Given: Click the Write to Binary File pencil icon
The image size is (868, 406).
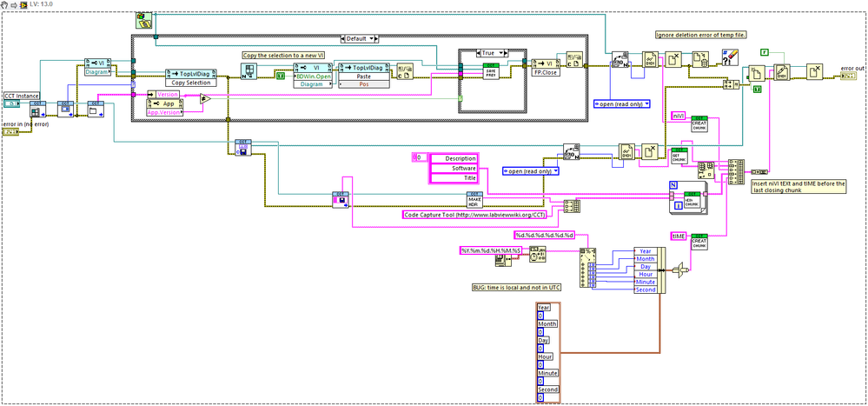Looking at the screenshot, I should (x=782, y=72).
